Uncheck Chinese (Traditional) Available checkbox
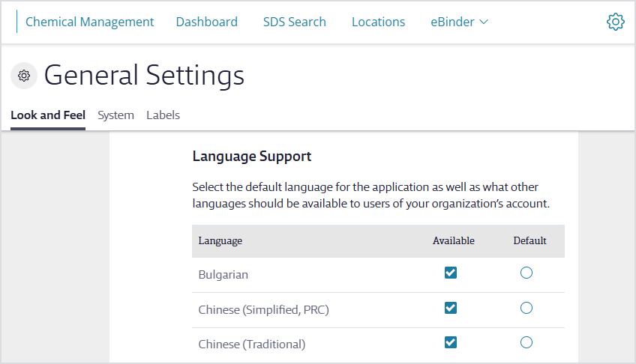The height and width of the screenshot is (364, 636). 451,342
